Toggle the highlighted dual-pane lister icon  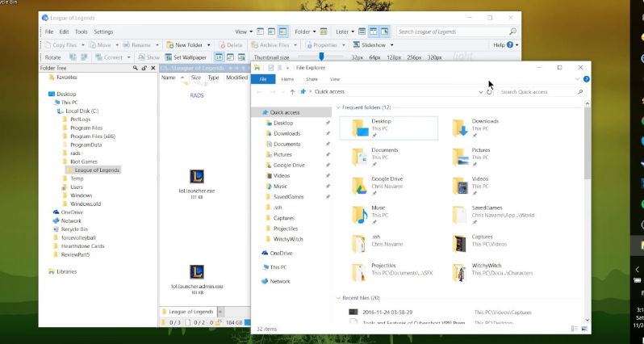373,31
